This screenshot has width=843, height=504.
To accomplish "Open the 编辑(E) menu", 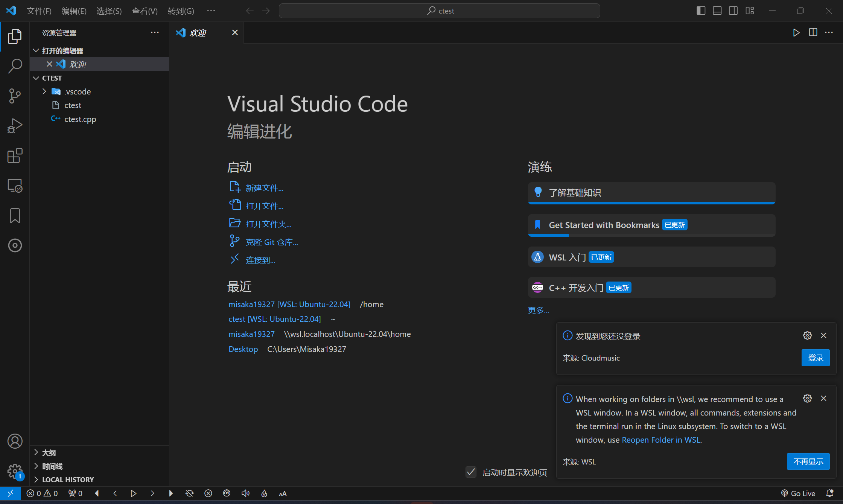I will (74, 11).
